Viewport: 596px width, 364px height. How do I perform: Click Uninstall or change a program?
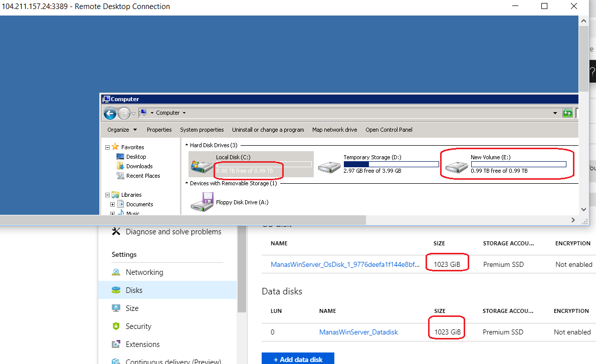(268, 130)
